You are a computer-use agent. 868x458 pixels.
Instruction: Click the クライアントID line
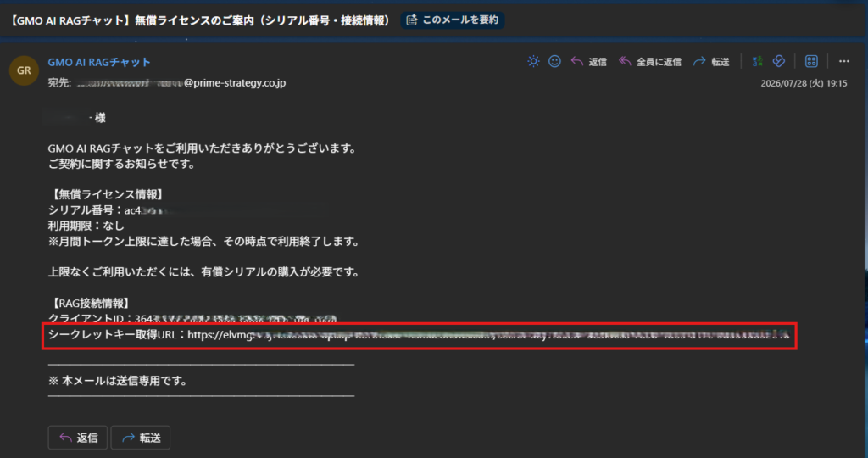pos(192,319)
